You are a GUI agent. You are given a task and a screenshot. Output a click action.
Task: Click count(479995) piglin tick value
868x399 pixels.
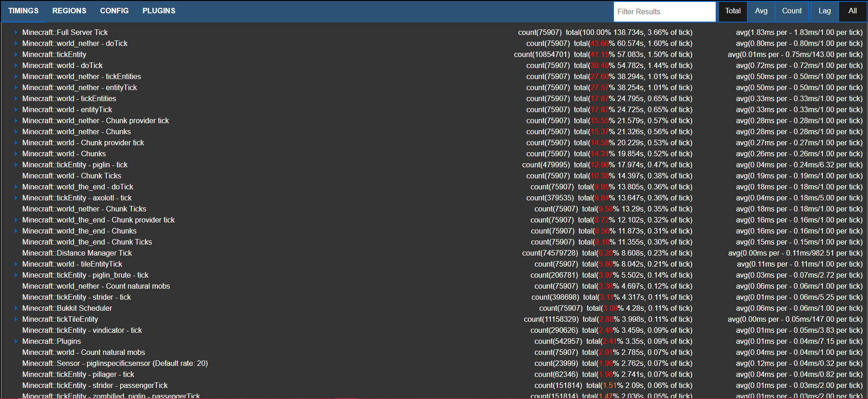(546, 165)
